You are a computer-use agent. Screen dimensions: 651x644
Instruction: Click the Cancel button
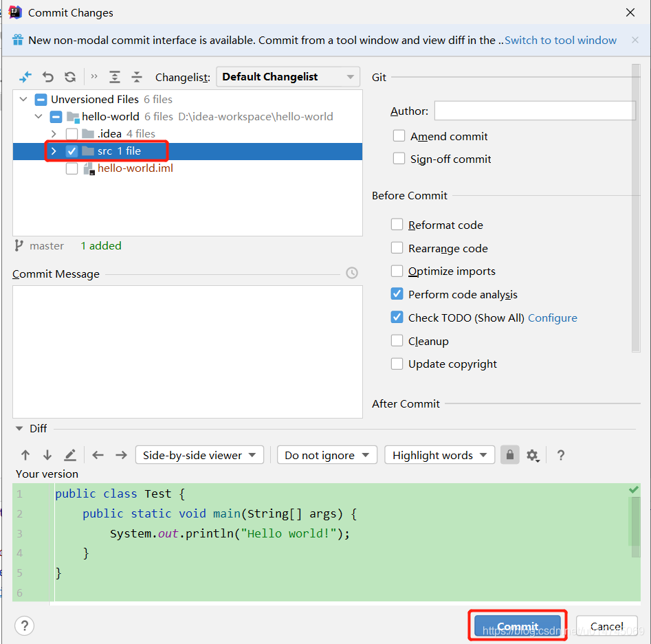click(x=606, y=625)
